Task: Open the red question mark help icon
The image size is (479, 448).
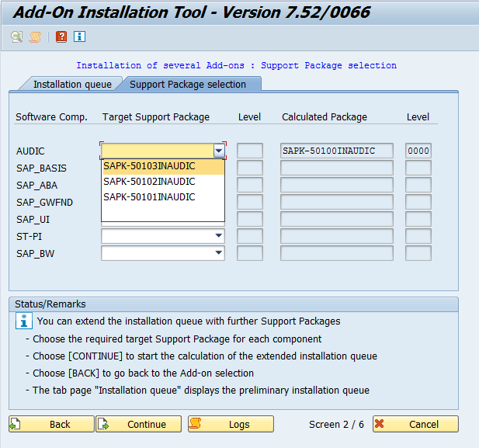Action: click(x=61, y=37)
